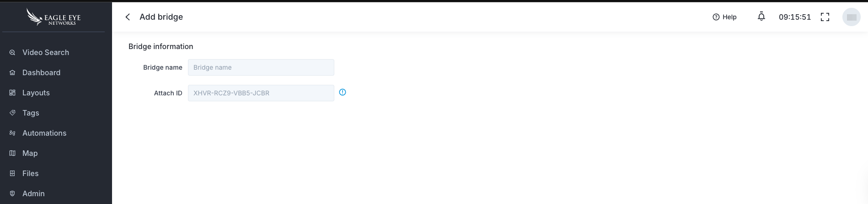The width and height of the screenshot is (868, 204).
Task: Click into the Attach ID field
Action: point(261,93)
